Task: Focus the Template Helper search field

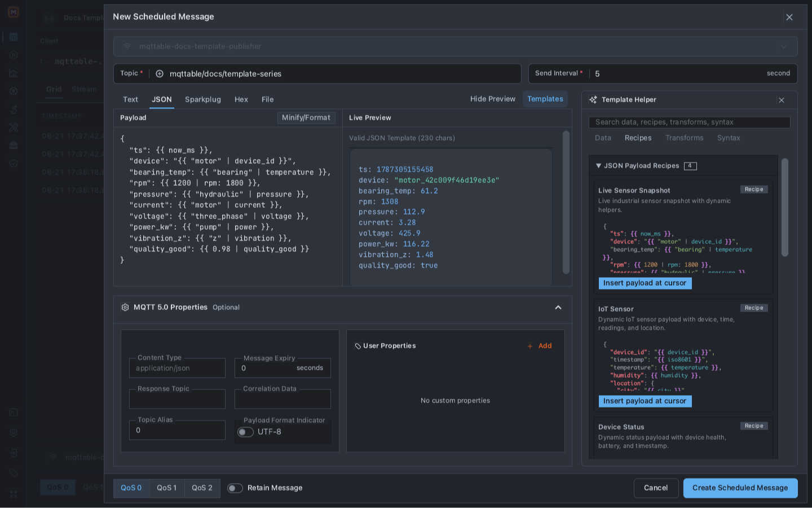Action: [x=690, y=122]
